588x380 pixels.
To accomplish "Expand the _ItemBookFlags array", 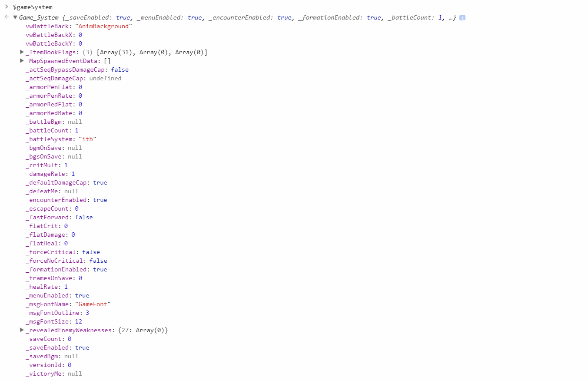I will click(22, 52).
